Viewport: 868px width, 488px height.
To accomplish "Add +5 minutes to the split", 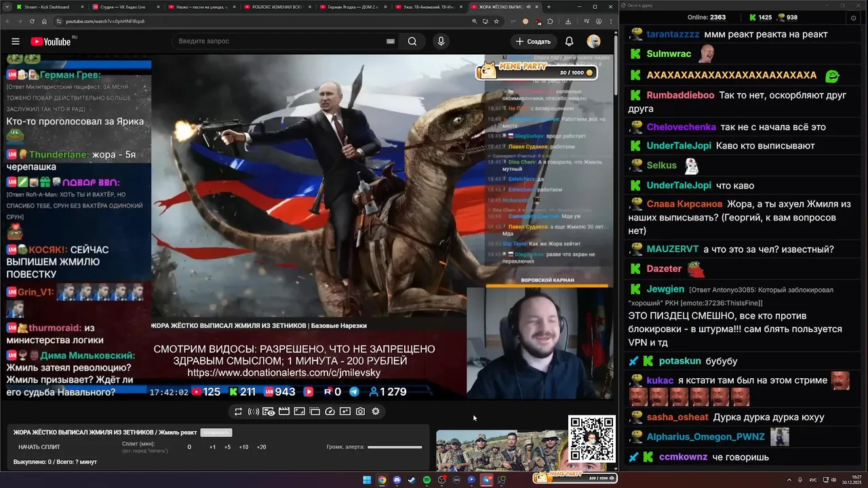I will click(x=227, y=447).
